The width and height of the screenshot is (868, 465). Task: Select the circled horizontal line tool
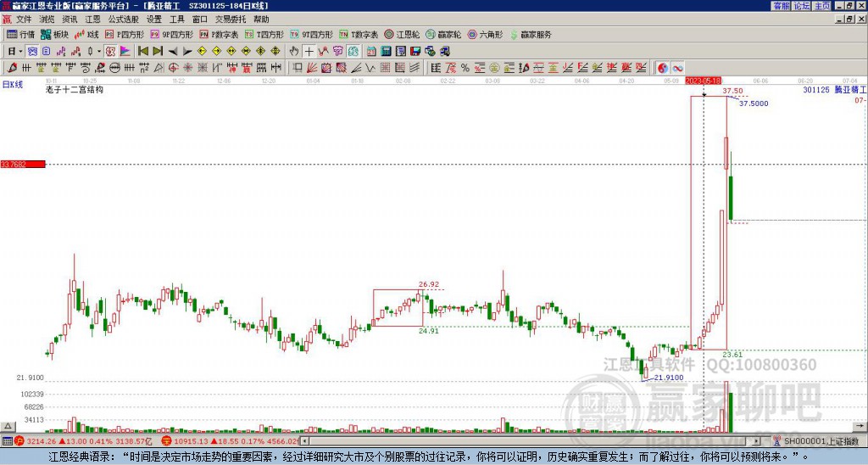(114, 68)
